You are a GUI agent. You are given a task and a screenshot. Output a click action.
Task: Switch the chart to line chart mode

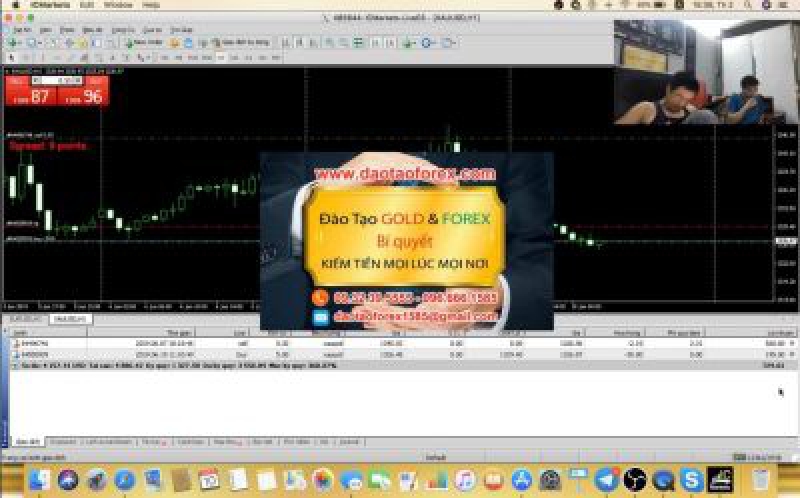pyautogui.click(x=313, y=42)
